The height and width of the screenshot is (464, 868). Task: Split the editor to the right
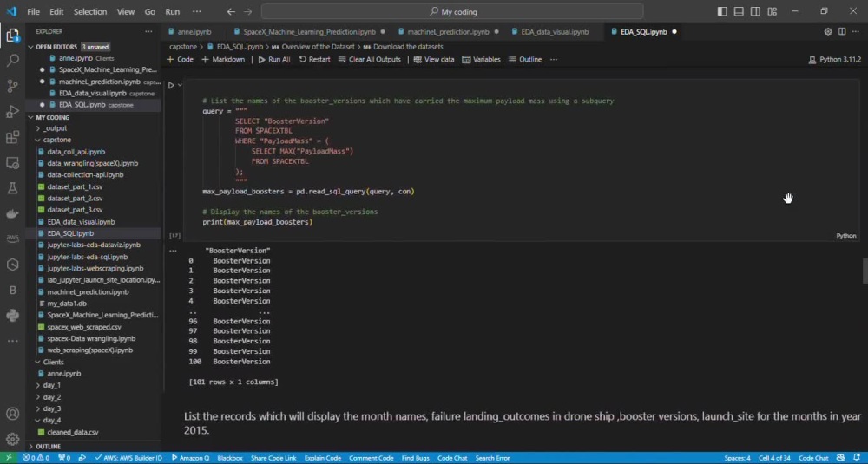click(842, 31)
